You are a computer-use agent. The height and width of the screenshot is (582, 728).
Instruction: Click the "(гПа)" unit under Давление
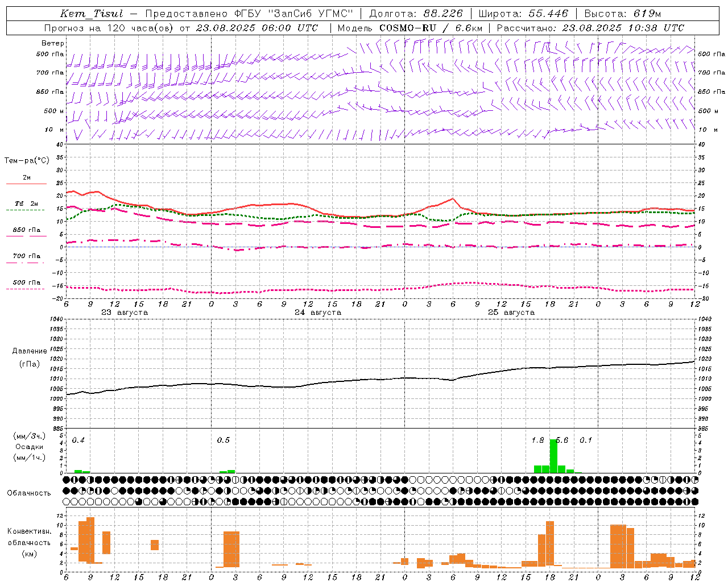point(30,364)
